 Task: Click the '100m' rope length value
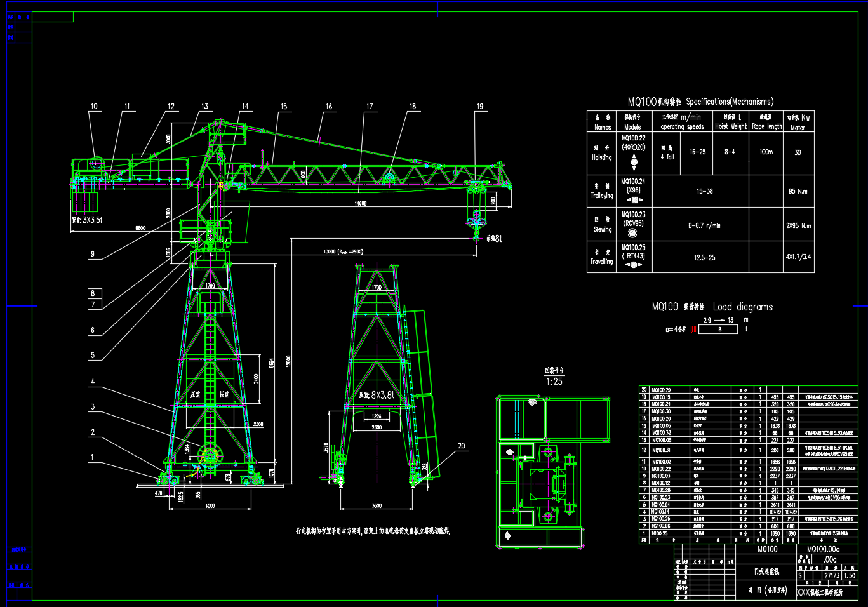tap(766, 152)
